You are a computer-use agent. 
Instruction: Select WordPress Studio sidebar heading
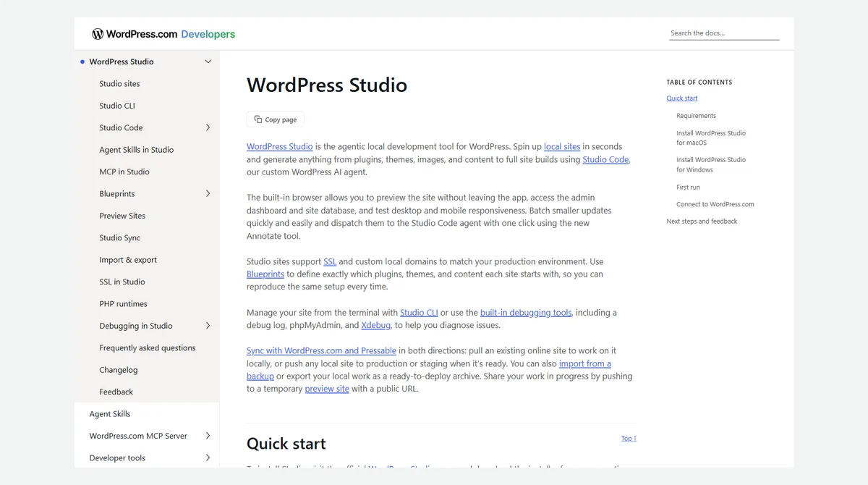coord(122,62)
